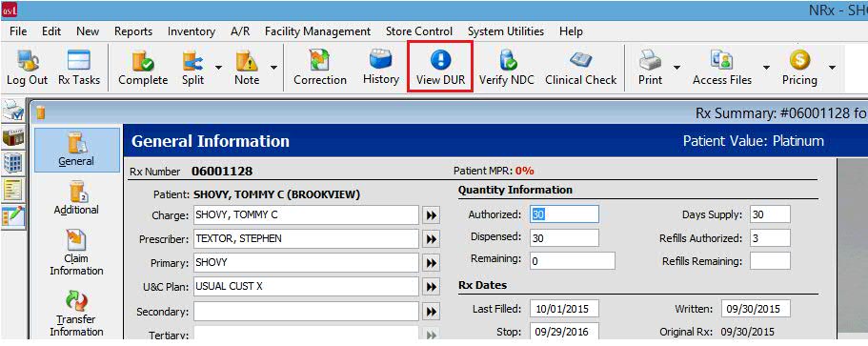Screen dimensions: 868x346
Task: Click the Primary field showing SHOVY
Action: click(306, 263)
